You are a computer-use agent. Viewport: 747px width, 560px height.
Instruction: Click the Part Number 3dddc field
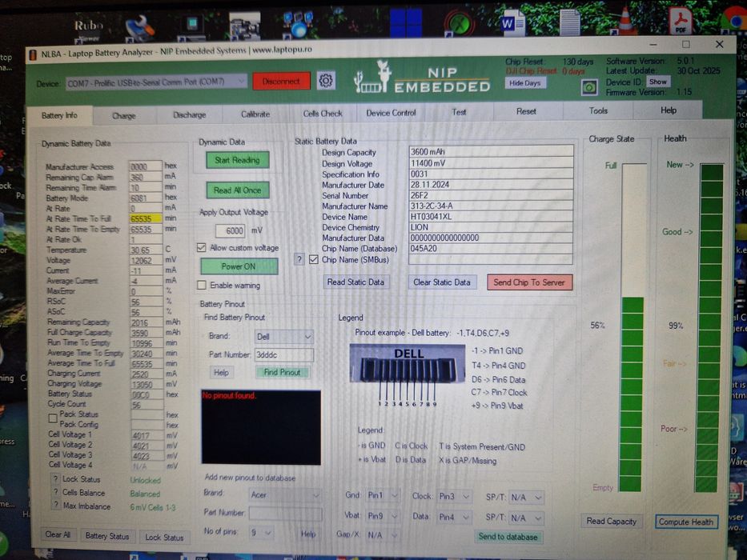(284, 354)
